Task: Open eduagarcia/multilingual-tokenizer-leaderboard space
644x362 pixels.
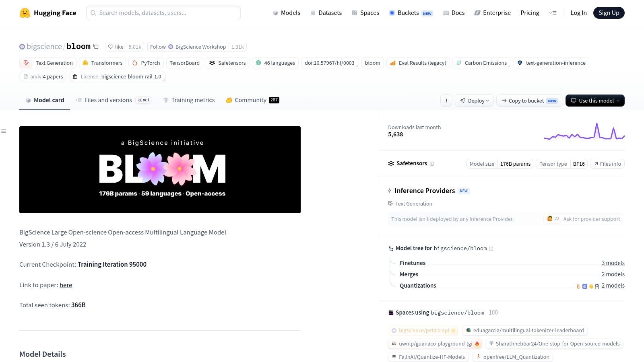Action: click(x=525, y=331)
